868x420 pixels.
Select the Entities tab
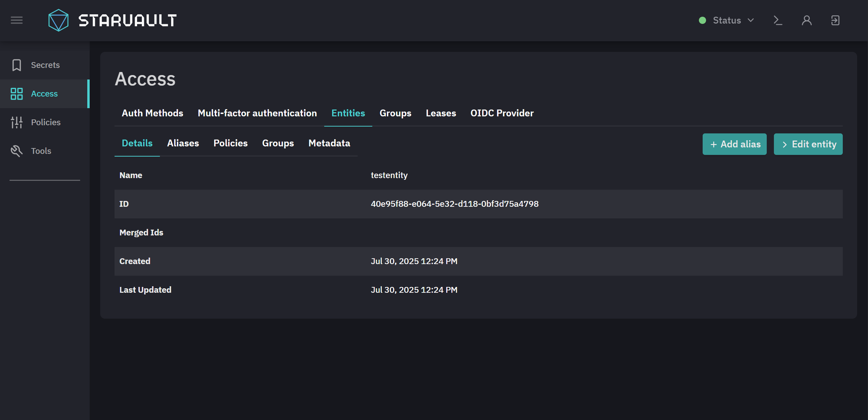(348, 113)
